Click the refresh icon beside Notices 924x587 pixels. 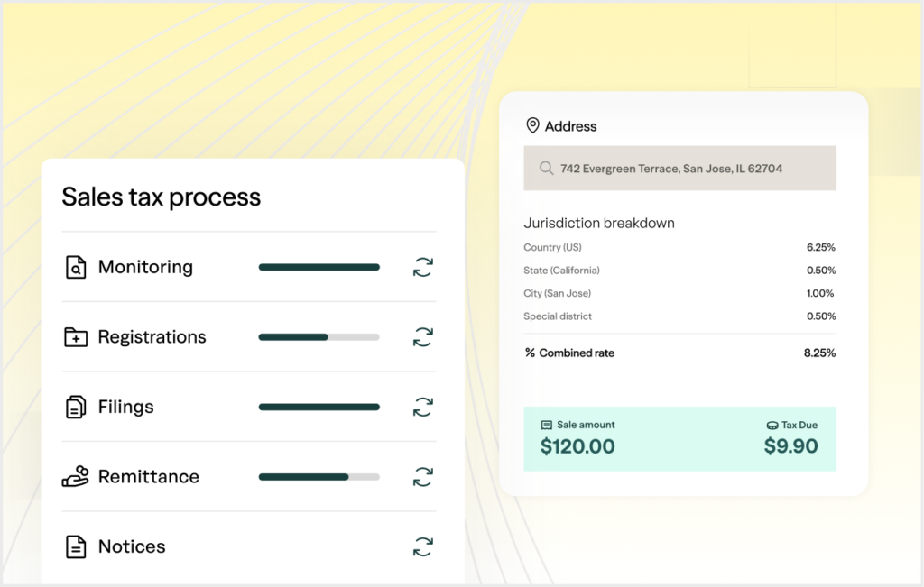pos(422,546)
